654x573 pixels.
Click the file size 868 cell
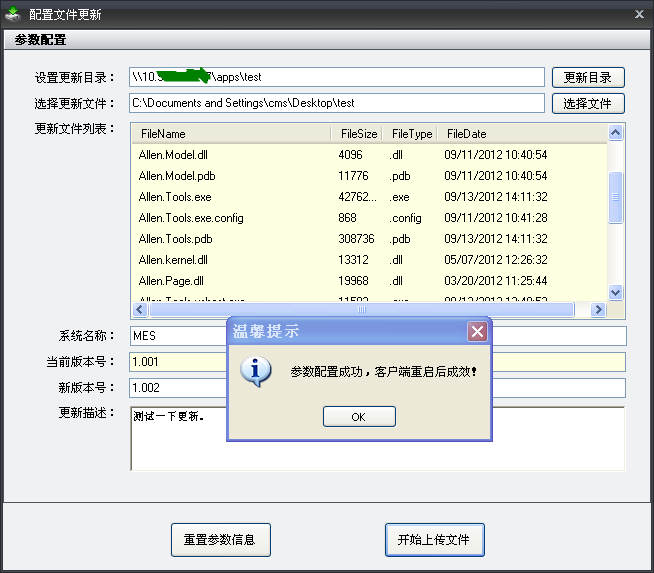(x=347, y=218)
